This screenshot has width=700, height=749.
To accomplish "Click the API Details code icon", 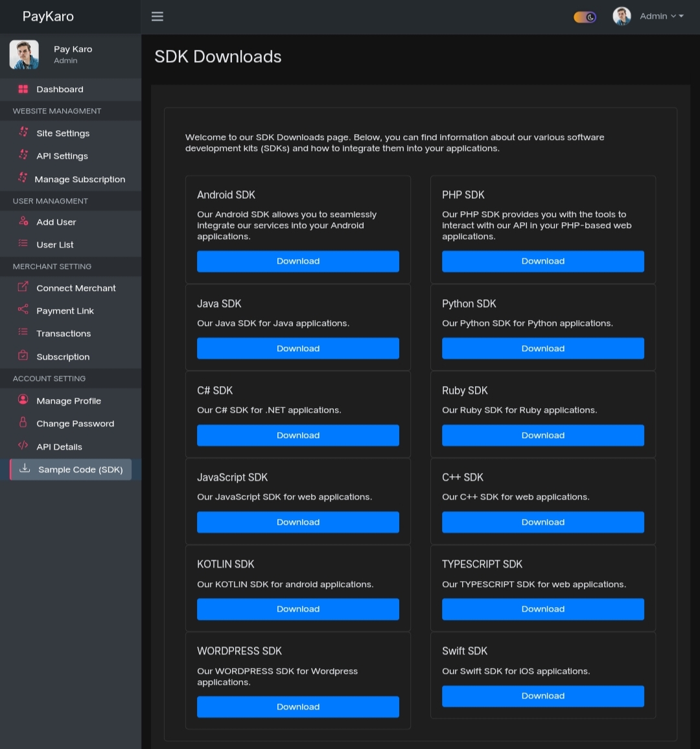I will [x=23, y=446].
